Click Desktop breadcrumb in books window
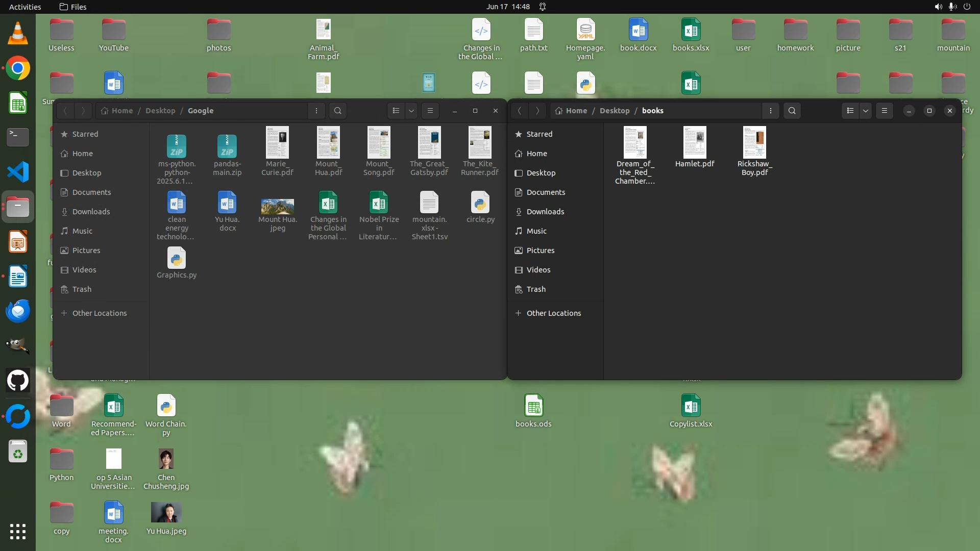 pos(615,111)
